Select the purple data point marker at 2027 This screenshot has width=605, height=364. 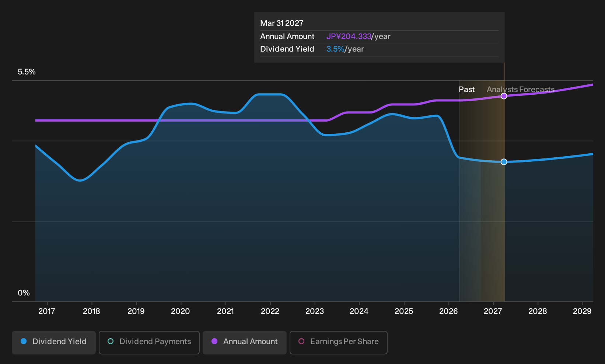tap(504, 96)
